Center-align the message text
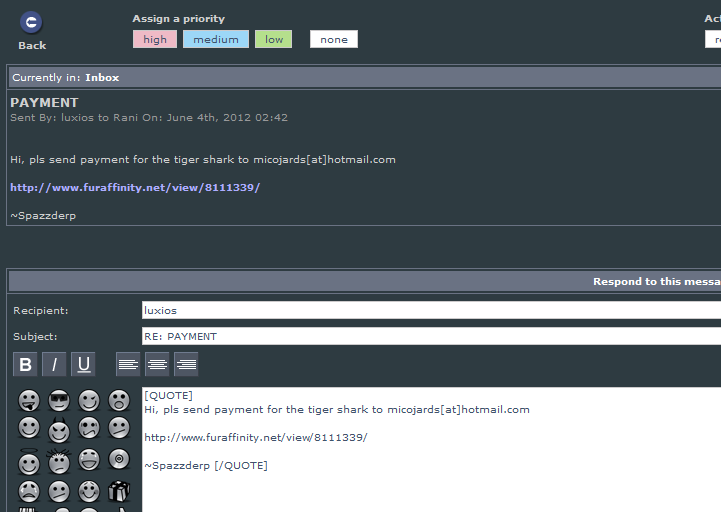Image resolution: width=721 pixels, height=512 pixels. click(x=157, y=364)
